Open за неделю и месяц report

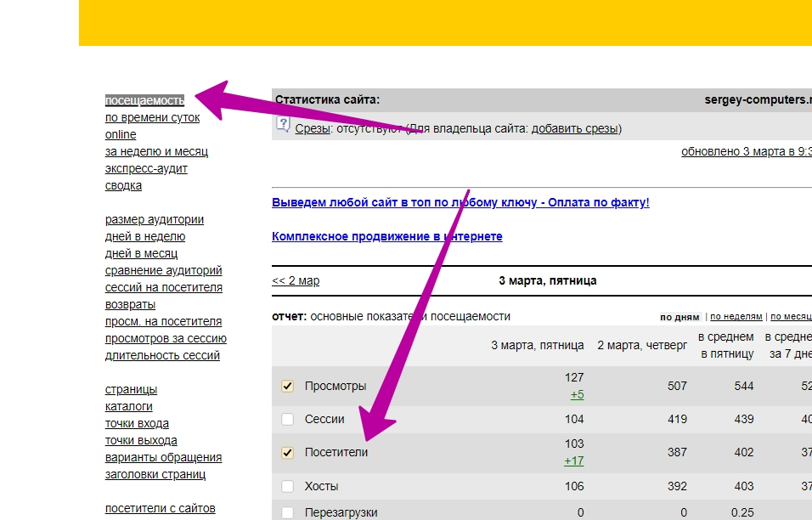(x=156, y=152)
